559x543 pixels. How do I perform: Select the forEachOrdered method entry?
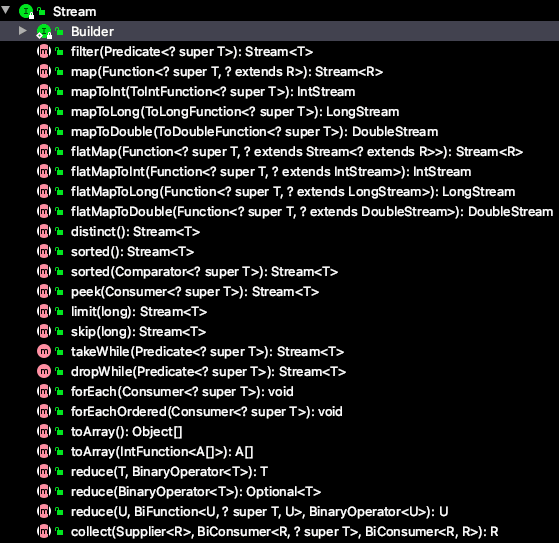(x=206, y=411)
